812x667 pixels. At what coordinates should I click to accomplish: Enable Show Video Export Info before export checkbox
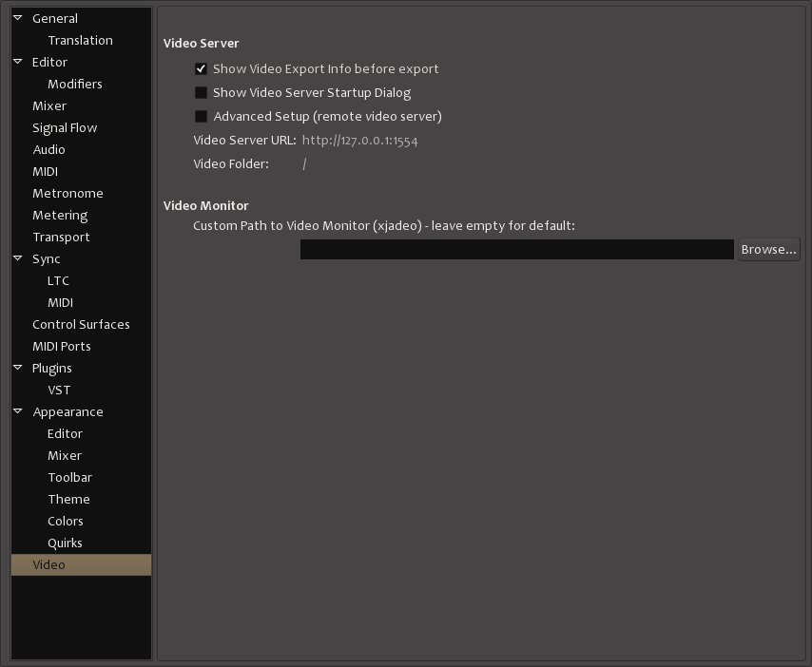click(x=201, y=69)
